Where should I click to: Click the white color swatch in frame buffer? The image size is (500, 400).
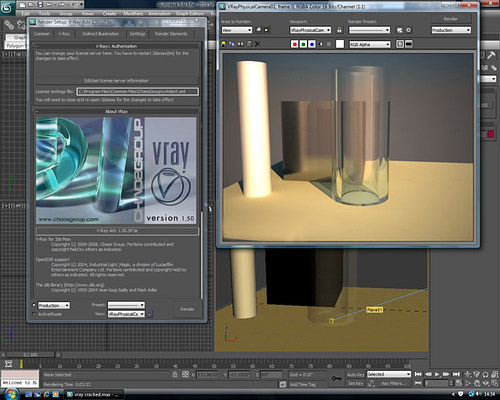[340, 44]
